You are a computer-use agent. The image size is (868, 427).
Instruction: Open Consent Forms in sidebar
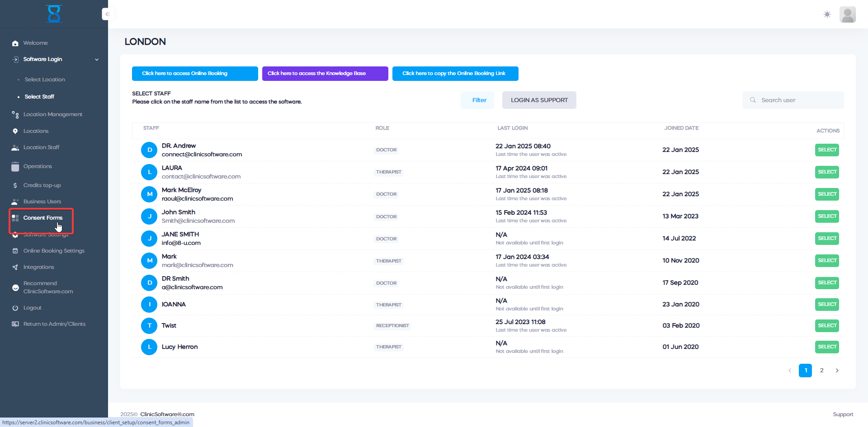tap(42, 218)
